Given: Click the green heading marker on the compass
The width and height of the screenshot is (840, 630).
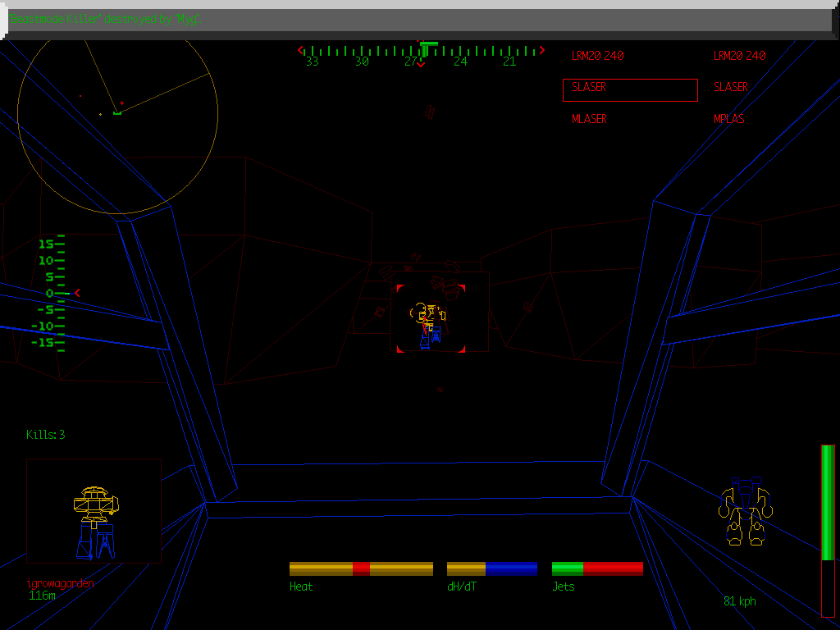Looking at the screenshot, I should point(428,43).
